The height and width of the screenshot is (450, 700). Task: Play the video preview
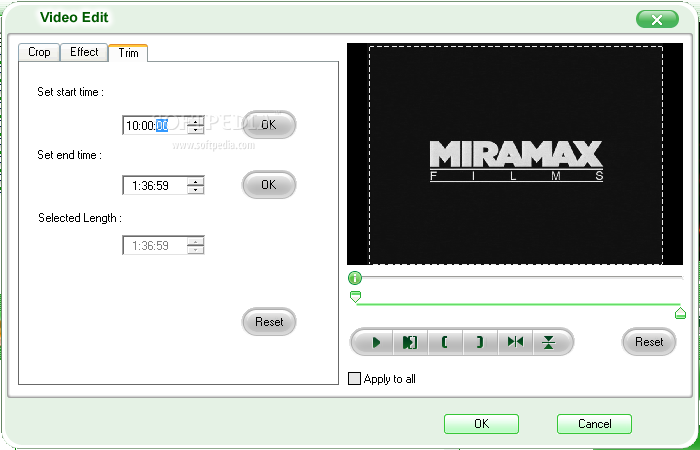pyautogui.click(x=375, y=342)
